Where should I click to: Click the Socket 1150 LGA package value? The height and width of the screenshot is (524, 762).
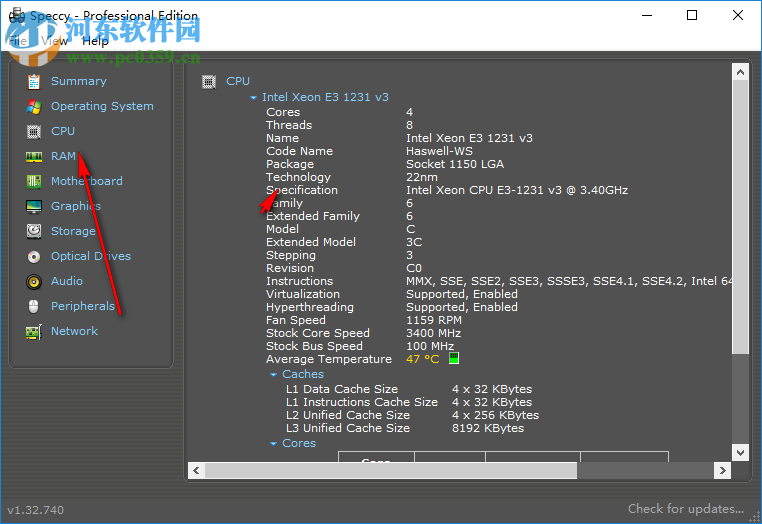pos(455,164)
